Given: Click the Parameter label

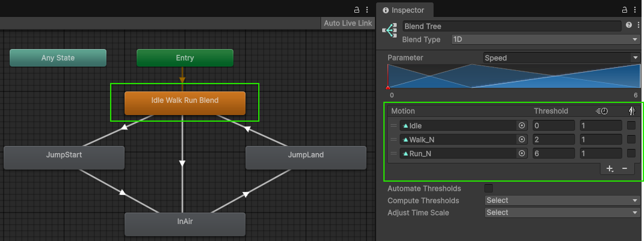Looking at the screenshot, I should tap(405, 58).
